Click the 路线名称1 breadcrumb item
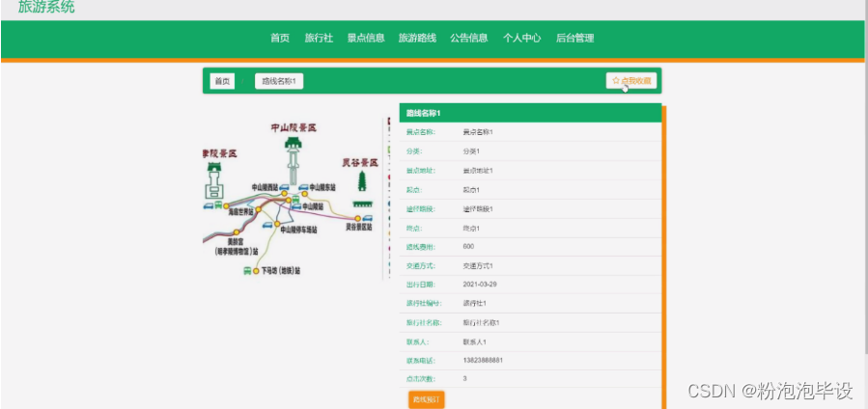Viewport: 868px width, 409px height. click(x=279, y=82)
